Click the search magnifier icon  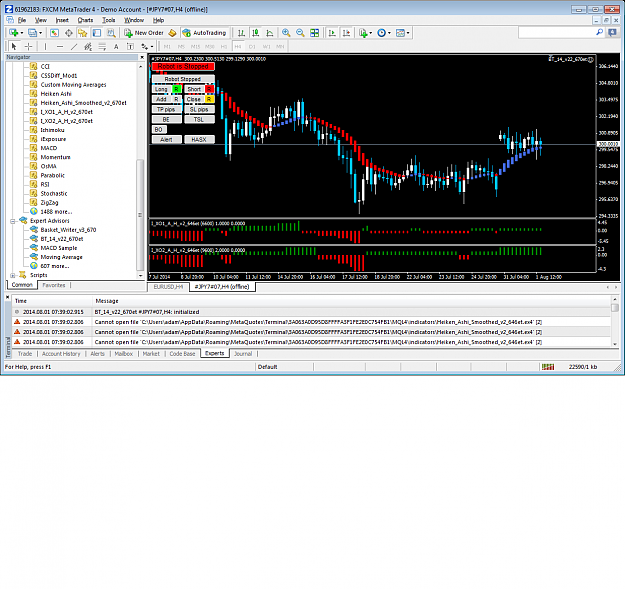(x=599, y=32)
